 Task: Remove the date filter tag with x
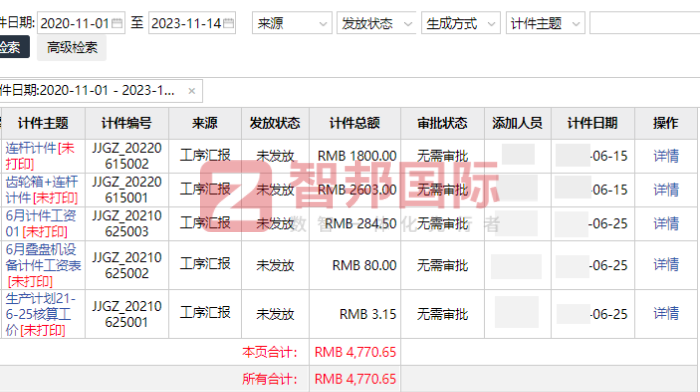tap(192, 91)
